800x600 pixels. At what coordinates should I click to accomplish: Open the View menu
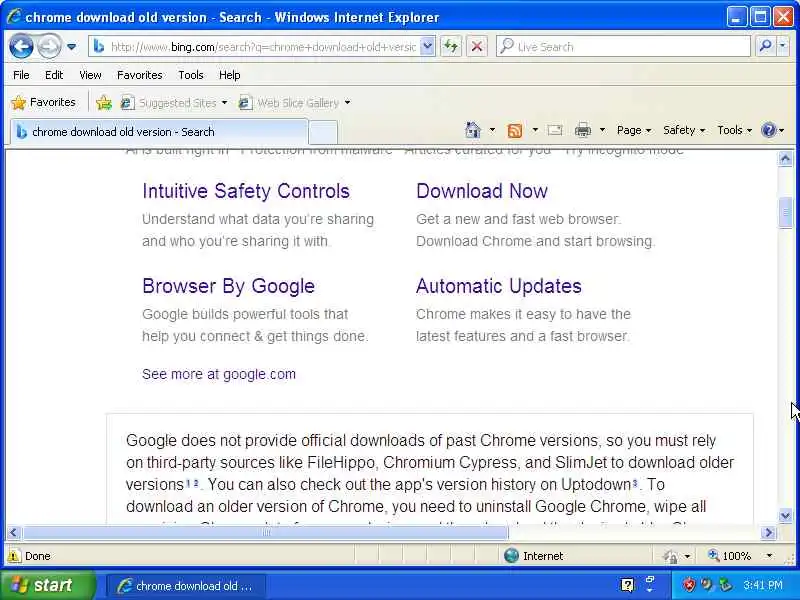coord(90,75)
